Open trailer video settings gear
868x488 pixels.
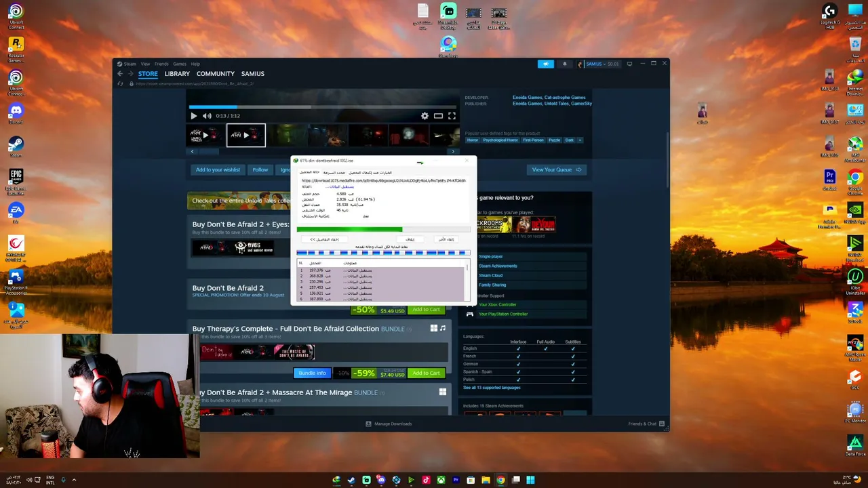point(425,116)
